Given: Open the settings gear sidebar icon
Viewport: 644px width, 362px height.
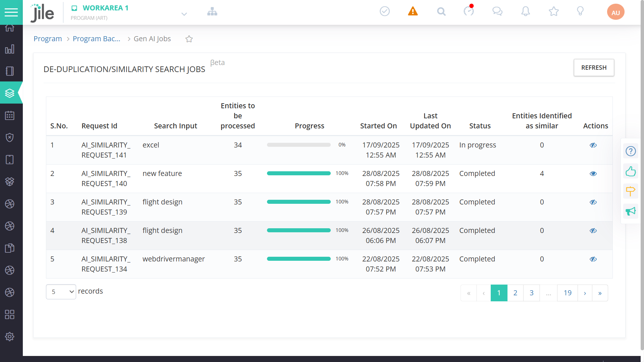Looking at the screenshot, I should [10, 337].
